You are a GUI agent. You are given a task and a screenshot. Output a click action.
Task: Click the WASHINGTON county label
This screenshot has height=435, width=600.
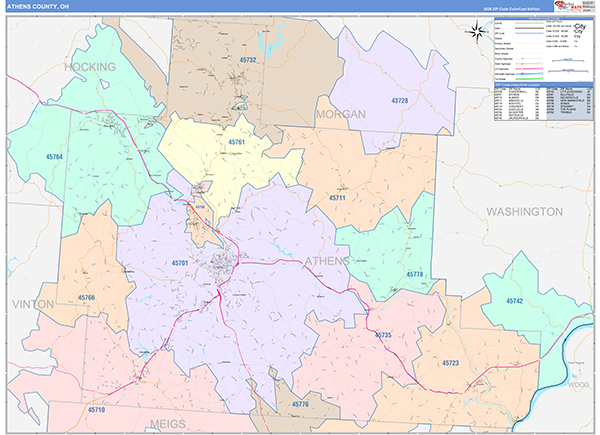coord(525,212)
